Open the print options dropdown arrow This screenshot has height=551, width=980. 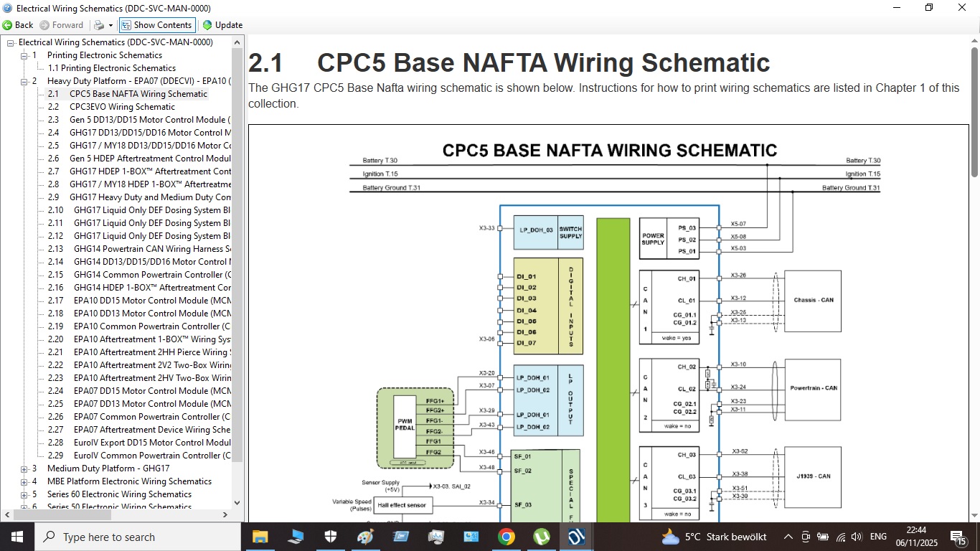click(x=110, y=25)
